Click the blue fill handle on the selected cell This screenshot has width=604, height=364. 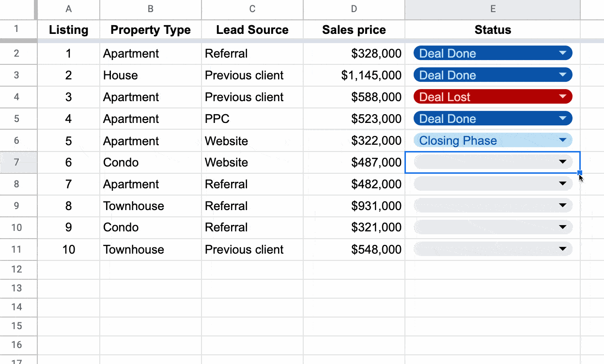point(578,172)
